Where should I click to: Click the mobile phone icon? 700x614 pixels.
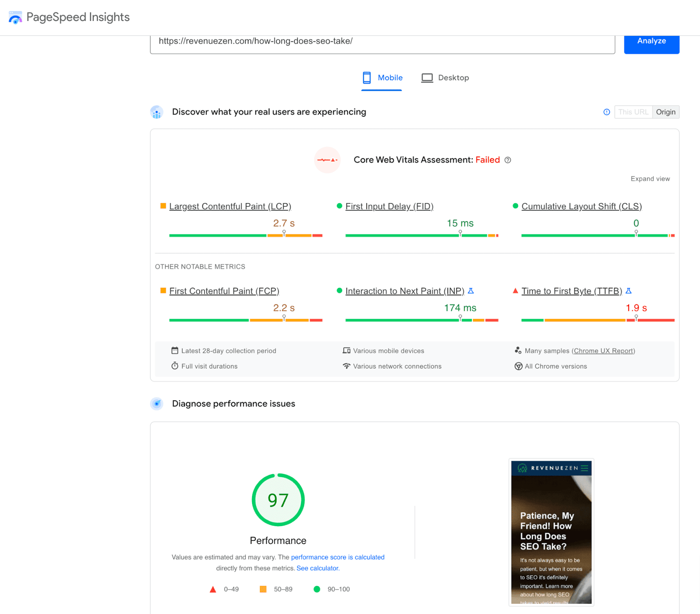click(x=367, y=78)
